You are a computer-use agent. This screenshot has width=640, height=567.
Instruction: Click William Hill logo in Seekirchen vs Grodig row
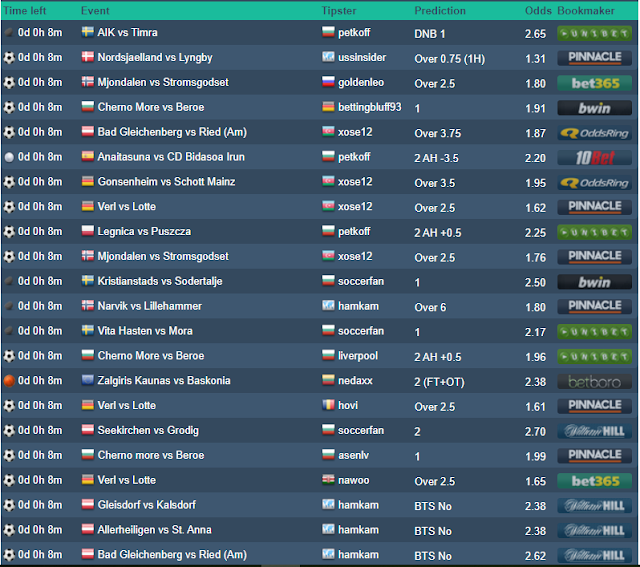[x=594, y=431]
